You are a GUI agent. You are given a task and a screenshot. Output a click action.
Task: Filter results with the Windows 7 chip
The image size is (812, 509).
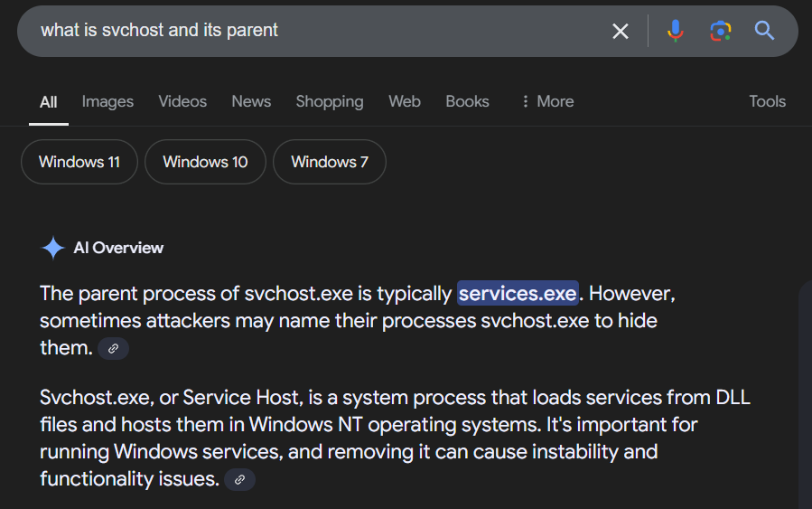point(330,162)
